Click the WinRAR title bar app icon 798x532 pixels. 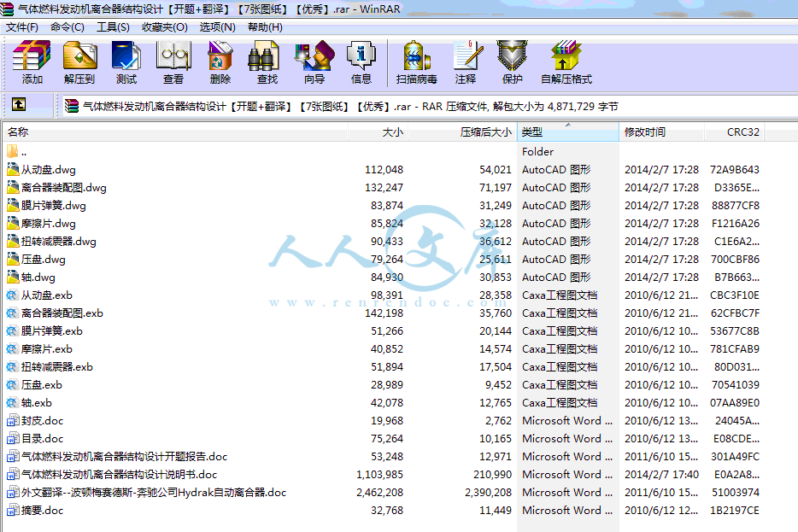click(7, 9)
